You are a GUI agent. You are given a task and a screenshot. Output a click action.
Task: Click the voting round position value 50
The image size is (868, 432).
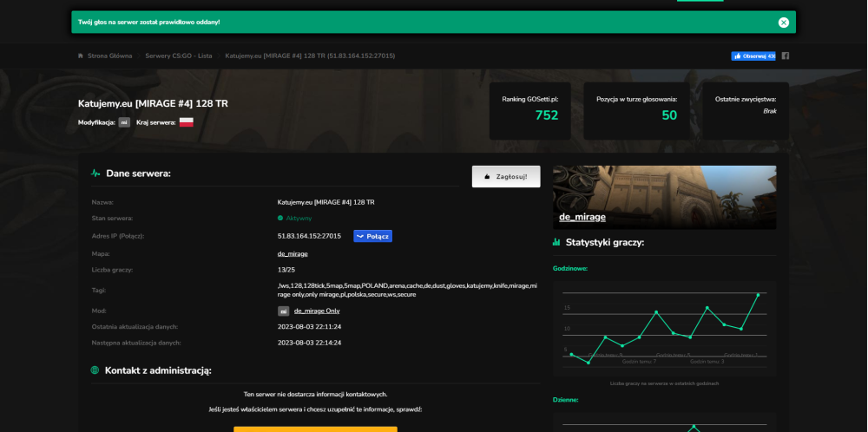coord(669,115)
